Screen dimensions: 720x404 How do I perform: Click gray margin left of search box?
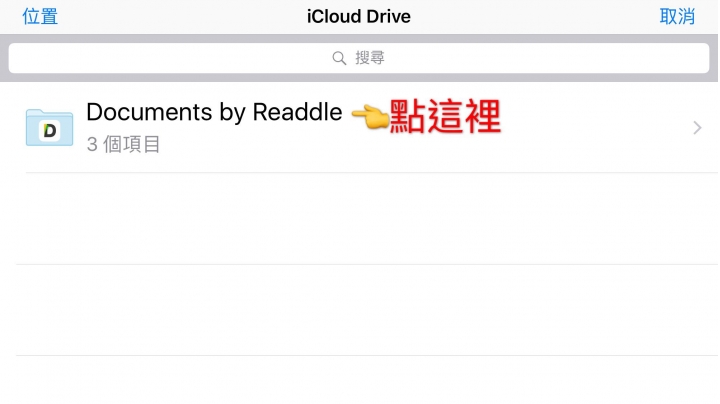4,58
